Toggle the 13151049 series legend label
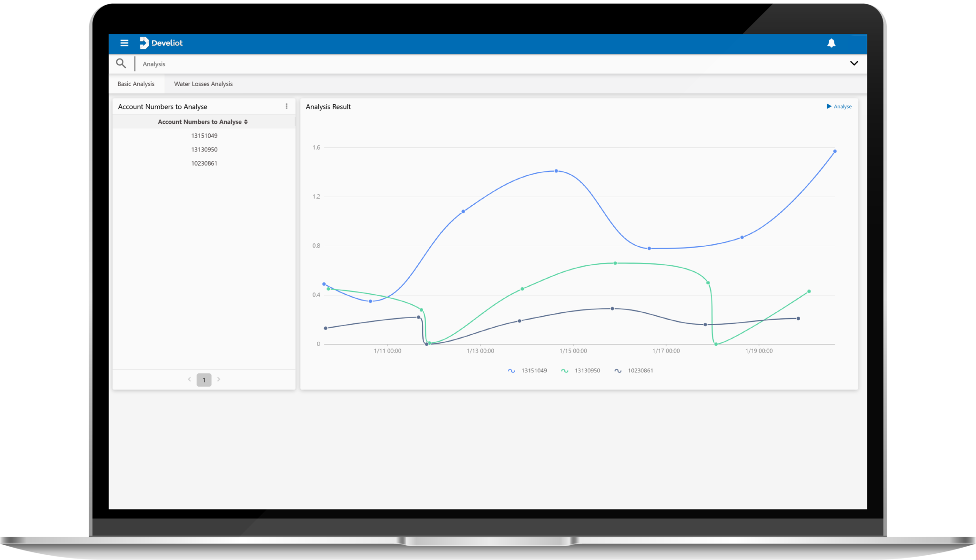 [x=534, y=370]
